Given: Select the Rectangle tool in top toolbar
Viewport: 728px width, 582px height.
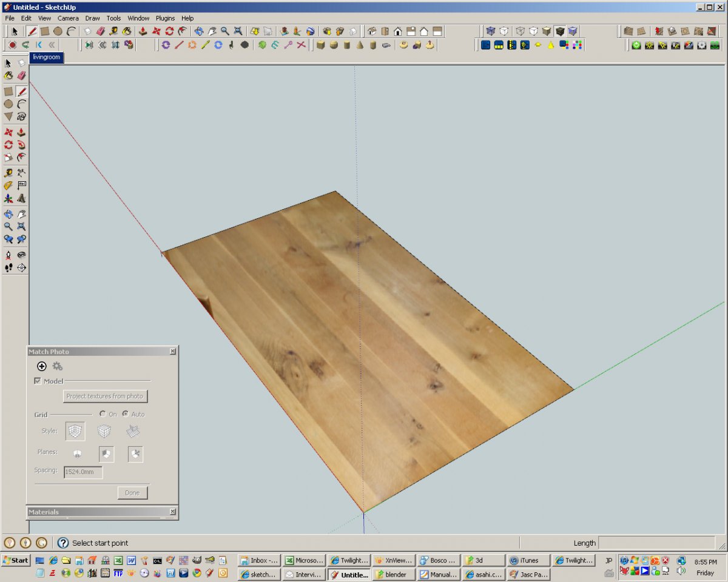Looking at the screenshot, I should 45,31.
